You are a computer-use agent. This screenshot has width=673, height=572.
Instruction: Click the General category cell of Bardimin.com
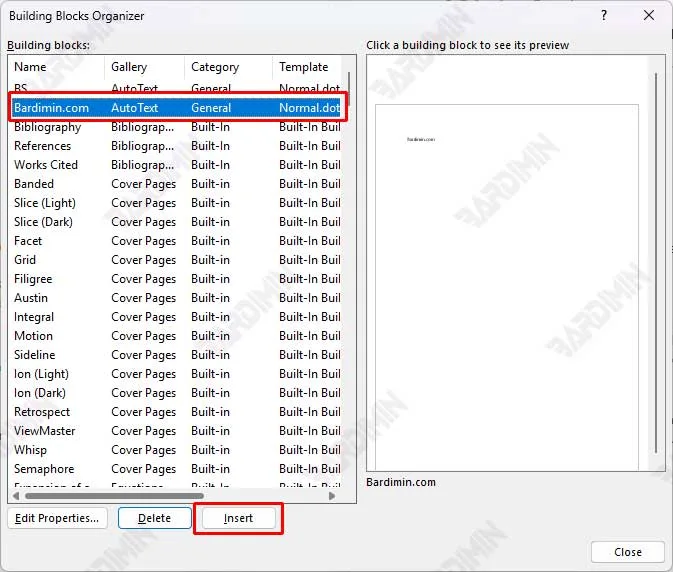[x=211, y=108]
